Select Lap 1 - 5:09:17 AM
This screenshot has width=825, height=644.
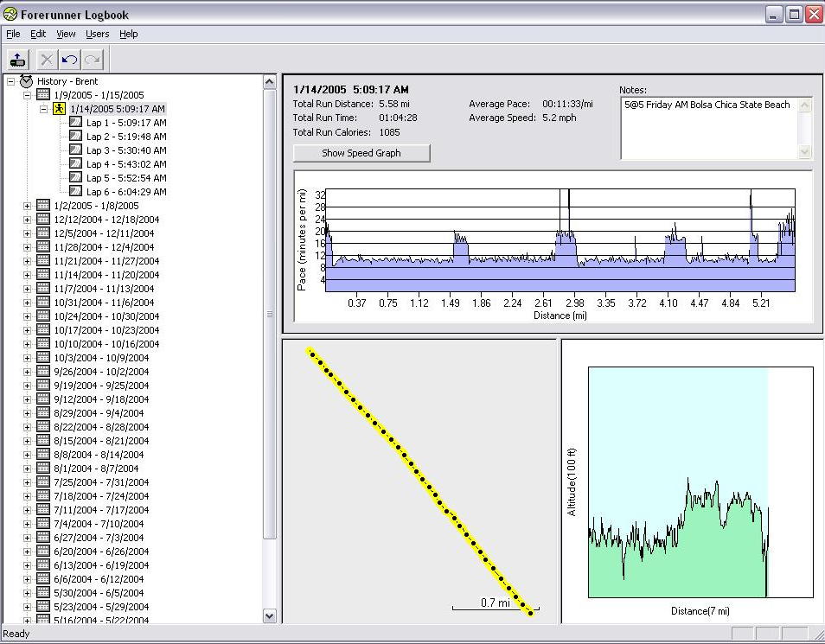[x=126, y=123]
